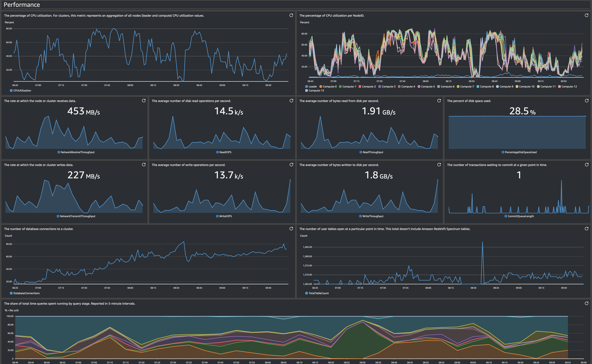Click the DatabaseConnections legend entry
The width and height of the screenshot is (592, 364).
pos(25,293)
